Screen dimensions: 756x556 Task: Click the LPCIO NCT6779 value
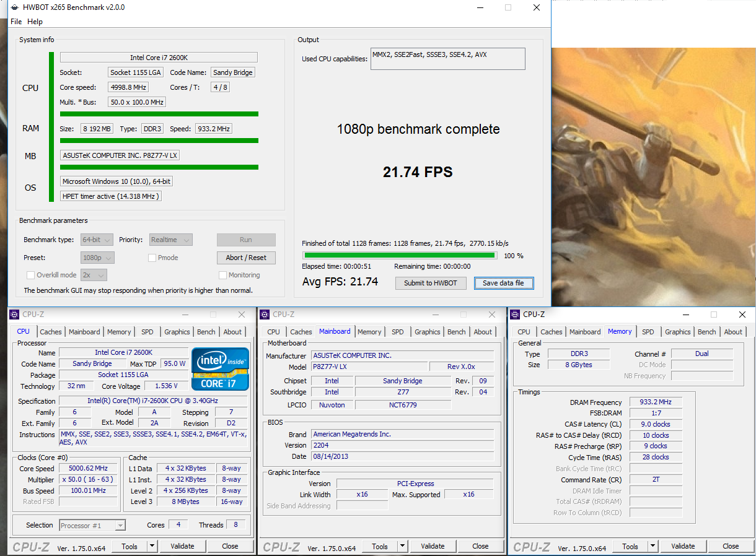pyautogui.click(x=403, y=404)
